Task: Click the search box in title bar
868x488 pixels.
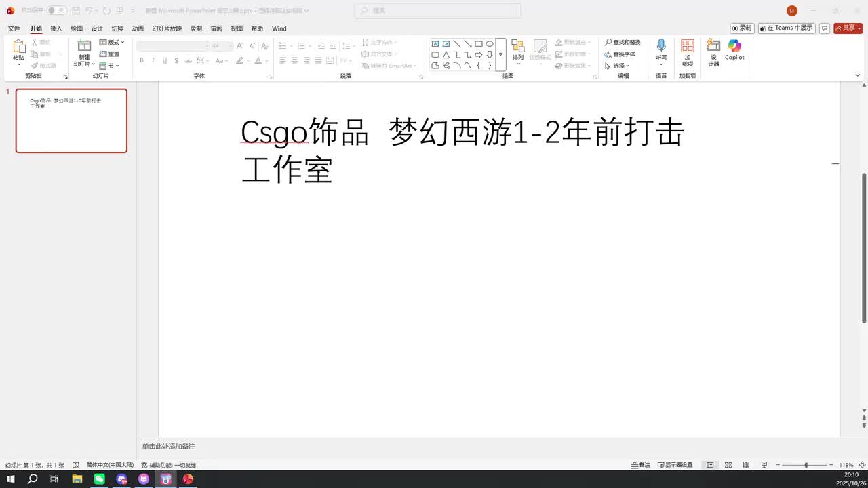Action: coord(437,11)
